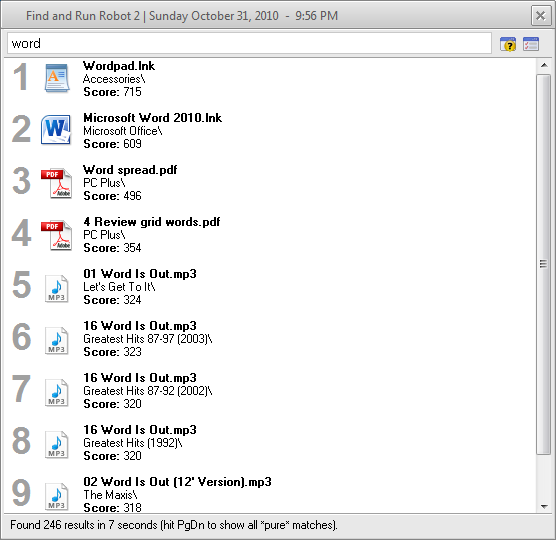The width and height of the screenshot is (556, 540).
Task: Click 'Score: 323' text
Action: [112, 352]
